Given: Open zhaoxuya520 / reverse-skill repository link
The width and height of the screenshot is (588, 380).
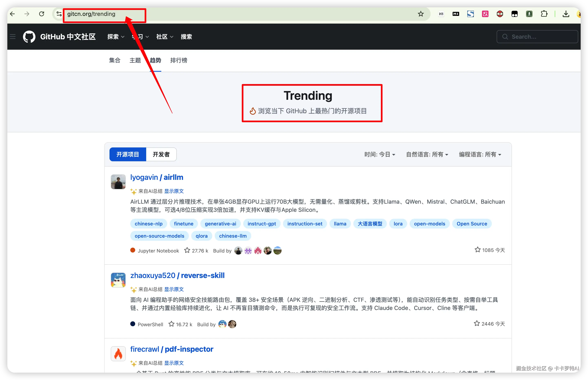Looking at the screenshot, I should pyautogui.click(x=177, y=276).
